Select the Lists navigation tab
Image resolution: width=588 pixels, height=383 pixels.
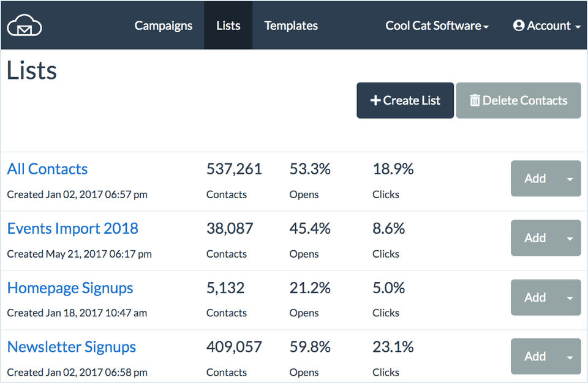click(228, 26)
